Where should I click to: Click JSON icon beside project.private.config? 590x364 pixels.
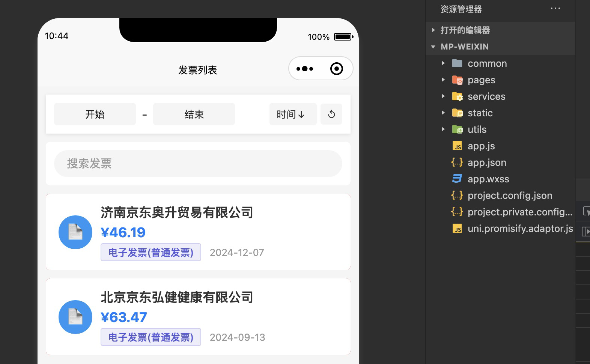click(x=457, y=212)
